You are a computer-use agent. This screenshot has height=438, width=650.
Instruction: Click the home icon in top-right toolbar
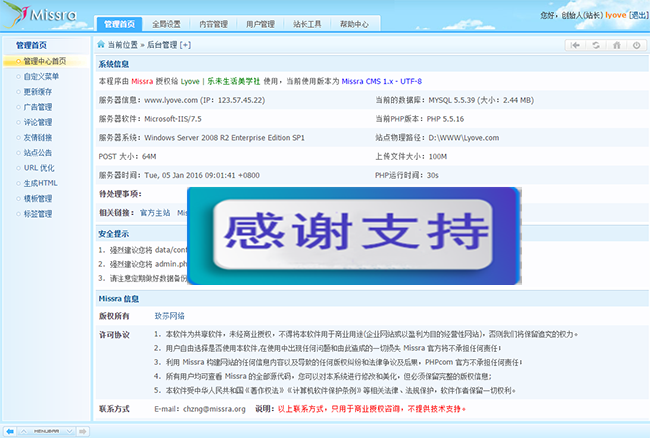click(x=617, y=45)
